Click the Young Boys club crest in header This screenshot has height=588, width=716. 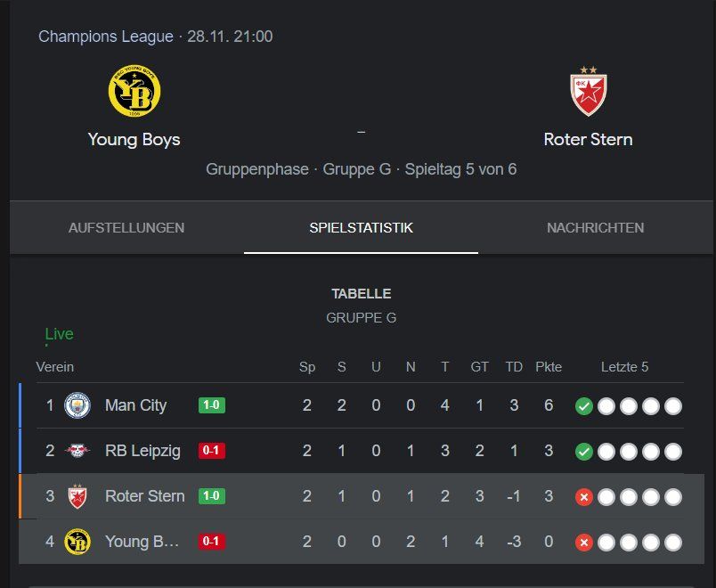(x=134, y=91)
